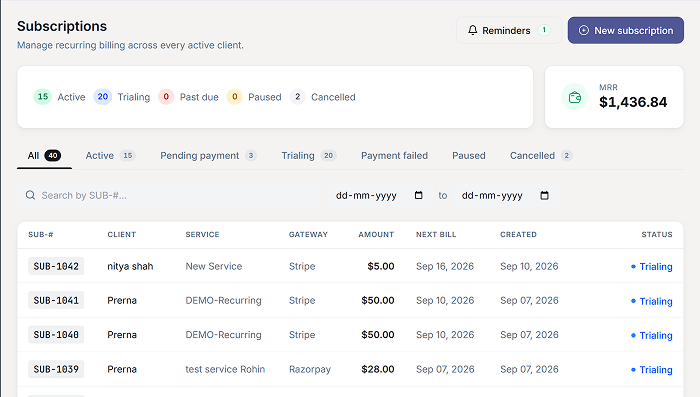Click the $5.00 amount
Screen dimensions: 700x397
(381, 266)
